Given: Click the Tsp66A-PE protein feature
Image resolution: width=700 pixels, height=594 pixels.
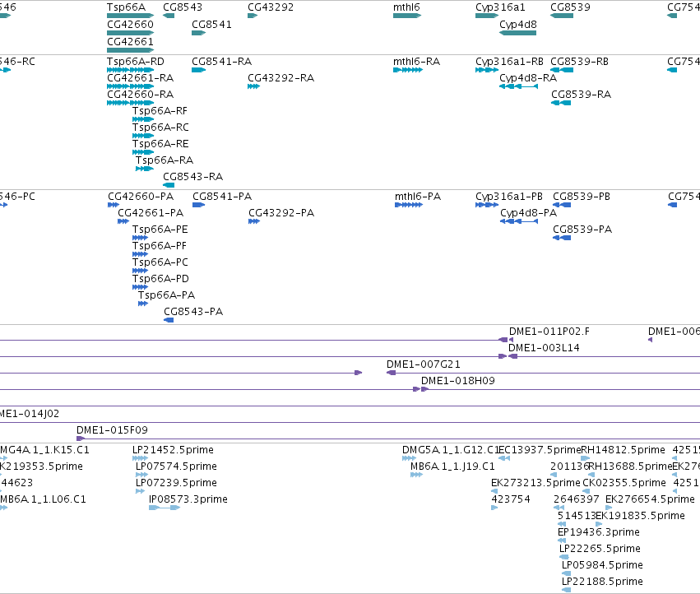Looking at the screenshot, I should [140, 238].
